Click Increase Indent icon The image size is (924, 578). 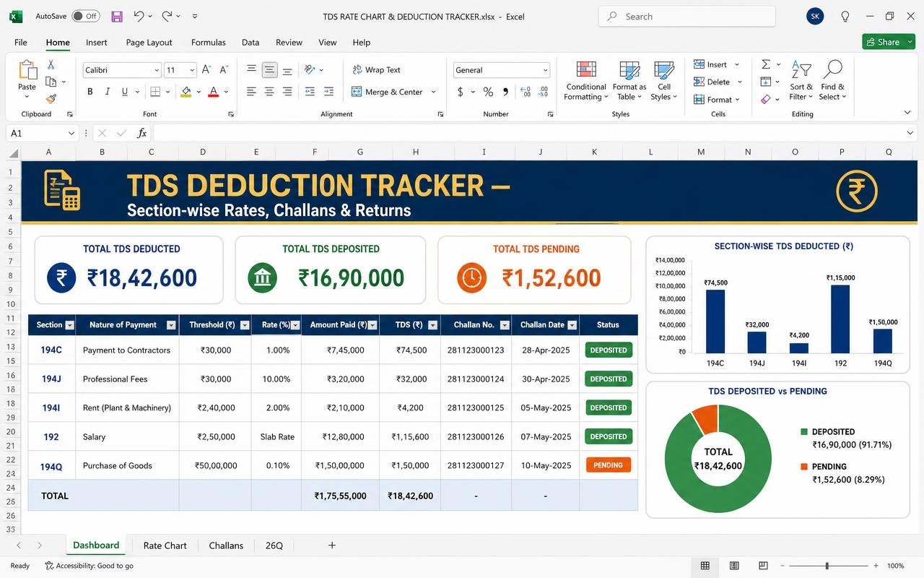(329, 92)
